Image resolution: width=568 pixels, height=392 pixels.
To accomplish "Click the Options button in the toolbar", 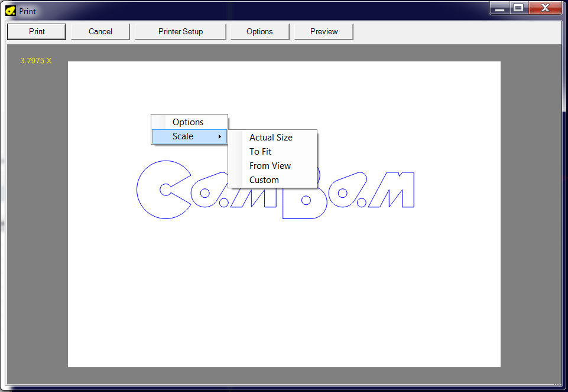I will 259,32.
